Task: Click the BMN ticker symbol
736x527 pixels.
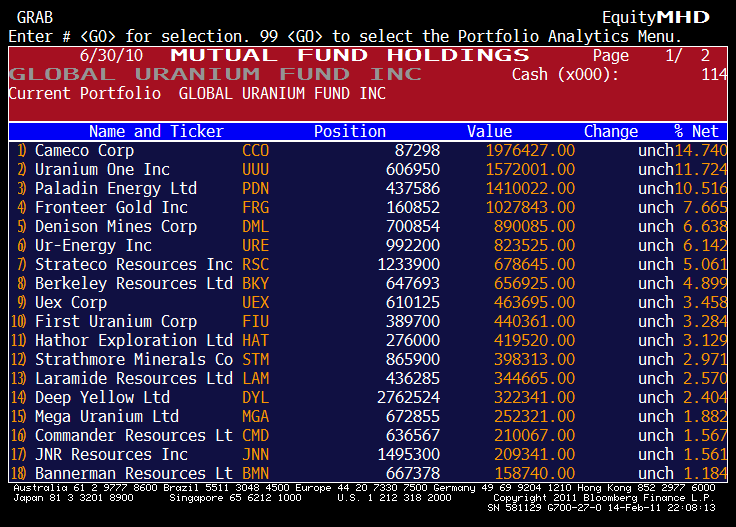Action: click(255, 474)
